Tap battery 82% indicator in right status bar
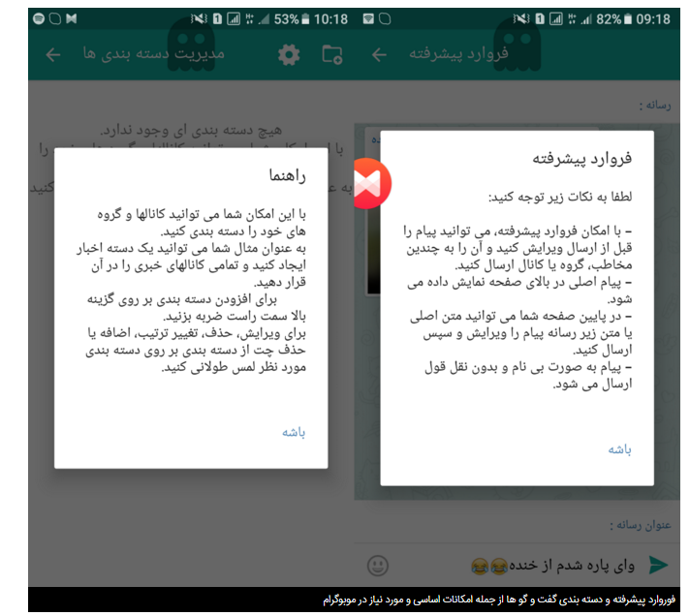 click(613, 19)
